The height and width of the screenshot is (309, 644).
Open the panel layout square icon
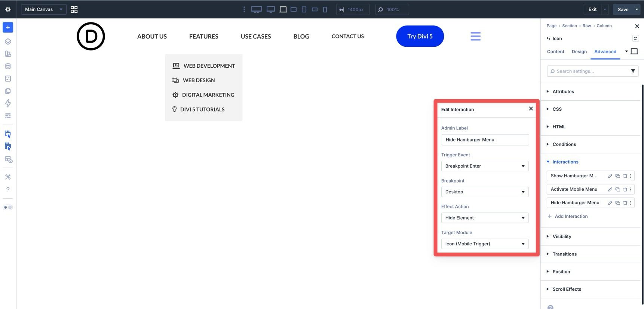[x=634, y=51]
